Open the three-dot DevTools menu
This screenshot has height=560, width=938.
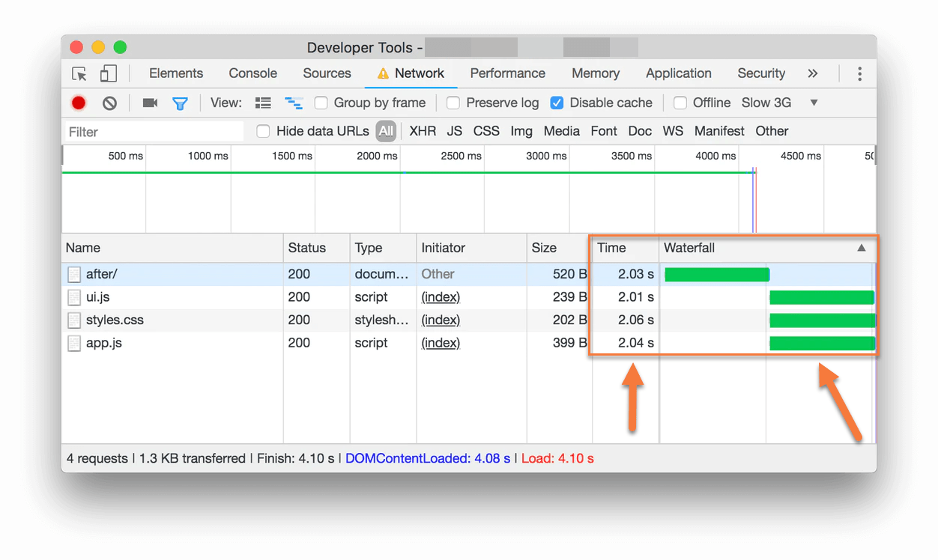(x=859, y=73)
